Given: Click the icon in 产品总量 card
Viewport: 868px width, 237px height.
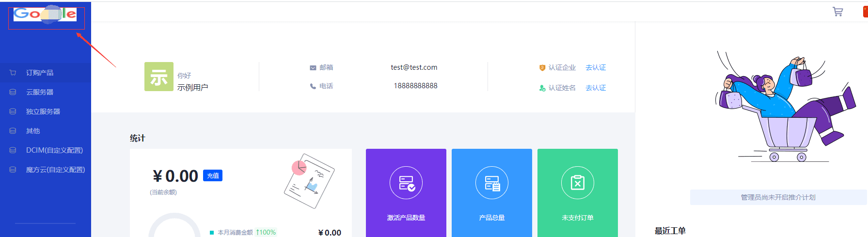Looking at the screenshot, I should pyautogui.click(x=492, y=183).
